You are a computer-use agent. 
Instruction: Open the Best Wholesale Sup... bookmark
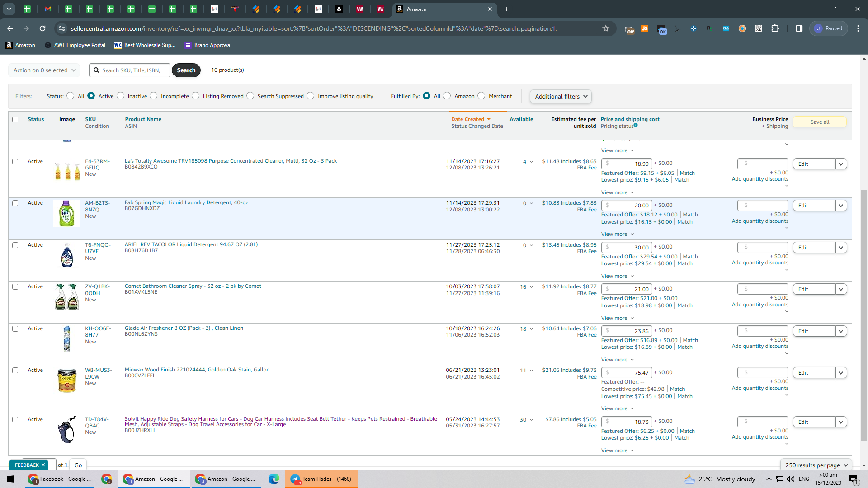click(x=145, y=45)
